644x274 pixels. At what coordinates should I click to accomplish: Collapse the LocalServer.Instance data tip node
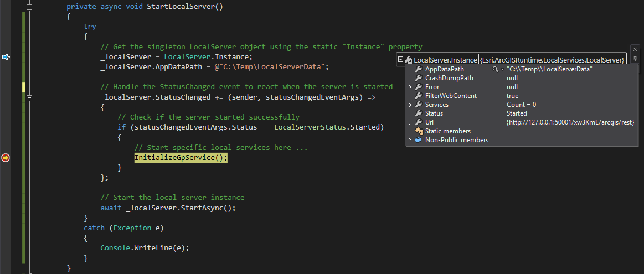(400, 60)
